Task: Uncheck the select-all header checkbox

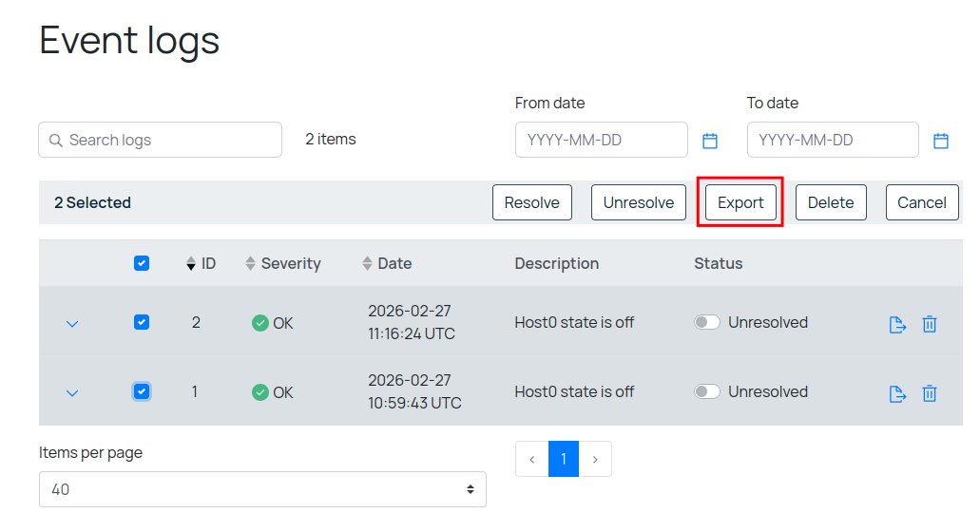Action: coord(142,264)
